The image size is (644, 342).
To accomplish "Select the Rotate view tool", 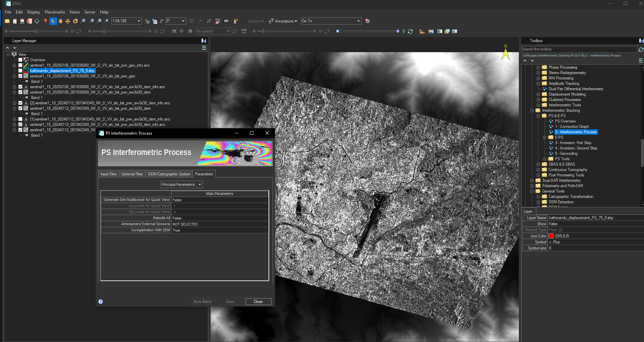I will click(75, 21).
